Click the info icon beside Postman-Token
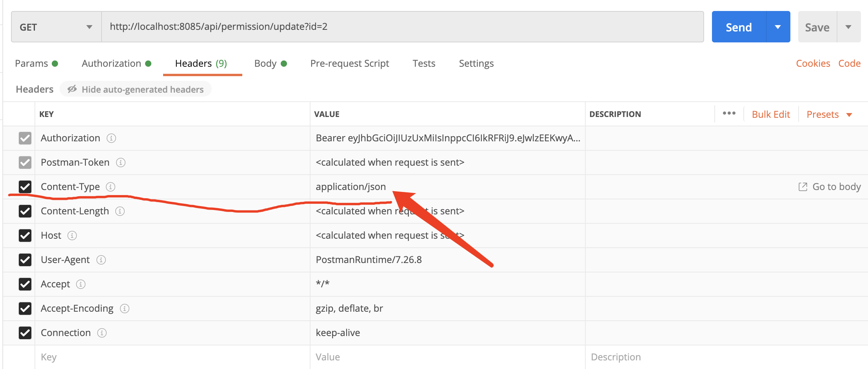868x369 pixels. [x=120, y=163]
